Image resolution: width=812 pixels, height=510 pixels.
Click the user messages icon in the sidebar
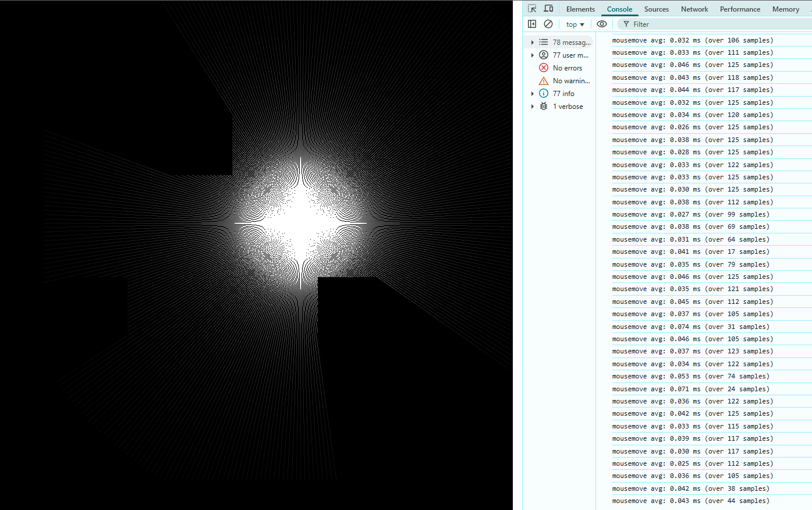pyautogui.click(x=543, y=55)
